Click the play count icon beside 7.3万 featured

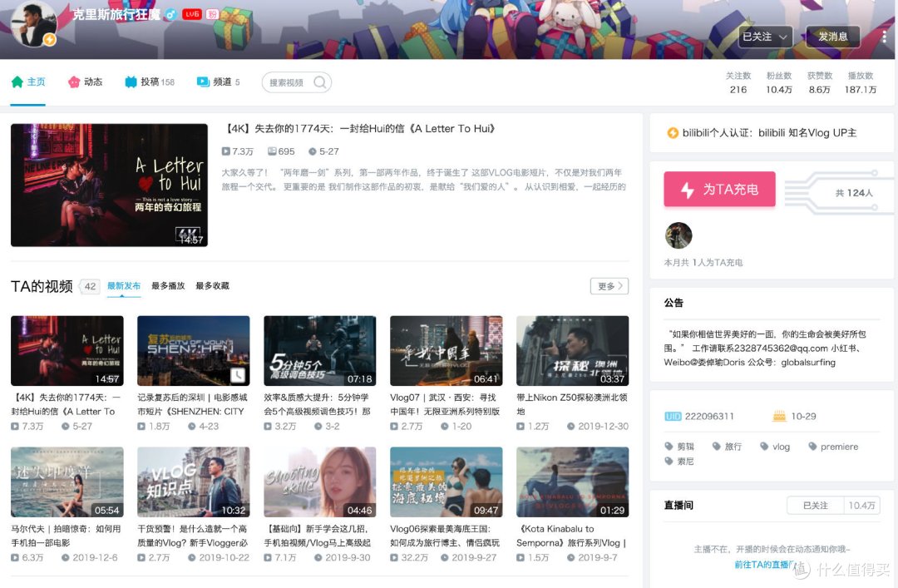pyautogui.click(x=226, y=151)
